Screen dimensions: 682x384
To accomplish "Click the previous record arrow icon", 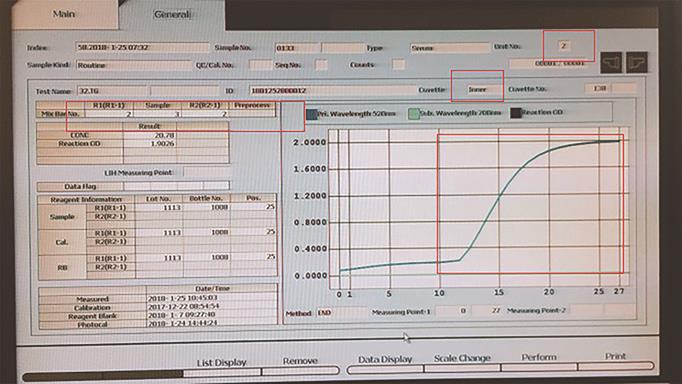I will [611, 63].
